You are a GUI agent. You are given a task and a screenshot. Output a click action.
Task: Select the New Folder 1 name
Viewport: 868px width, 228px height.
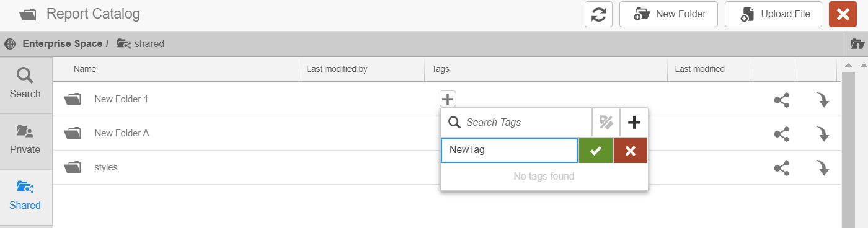(x=122, y=99)
